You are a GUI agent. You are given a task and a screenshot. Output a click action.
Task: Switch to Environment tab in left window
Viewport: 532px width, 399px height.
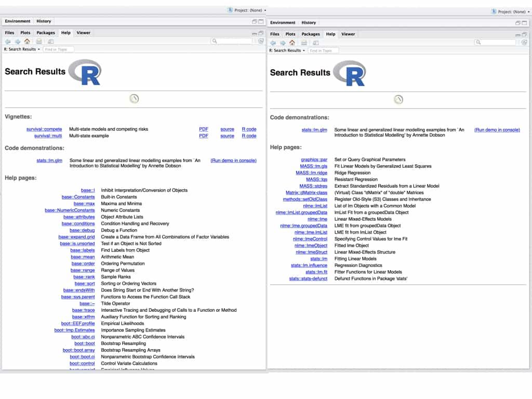[17, 21]
